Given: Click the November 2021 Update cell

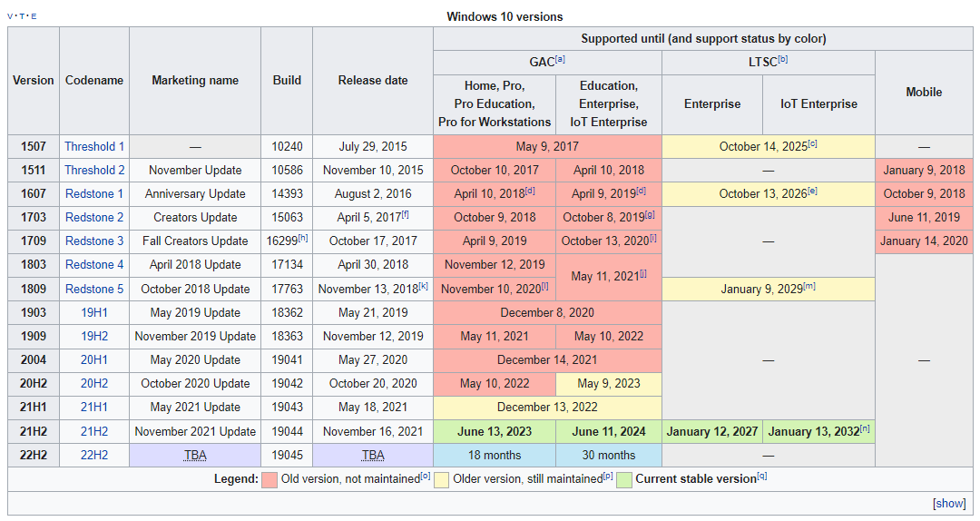Looking at the screenshot, I should (195, 431).
